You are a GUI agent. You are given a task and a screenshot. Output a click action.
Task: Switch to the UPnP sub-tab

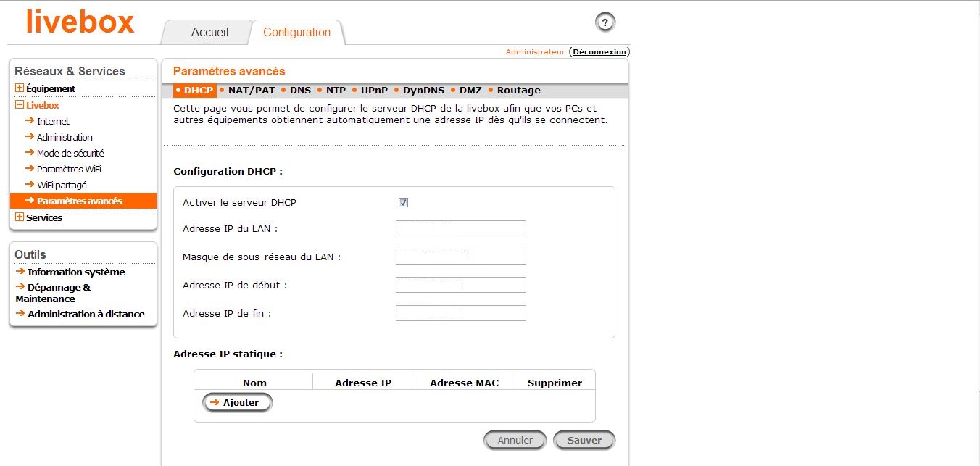[x=374, y=91]
